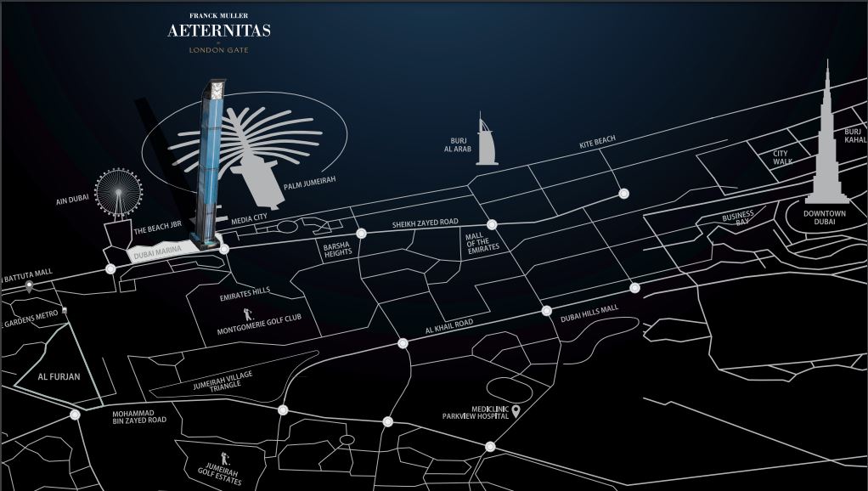Click the Emirates Hills label
Screen dimensions: 868x491
pos(245,294)
